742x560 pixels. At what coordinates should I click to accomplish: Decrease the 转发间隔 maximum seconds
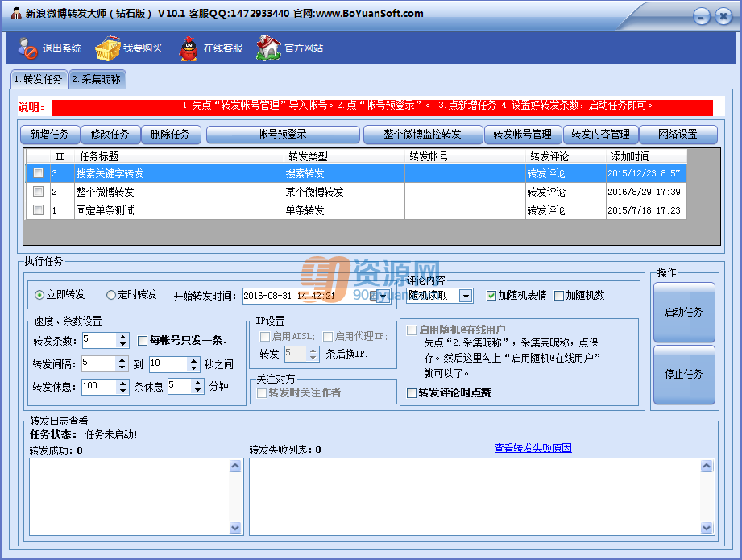pos(194,367)
